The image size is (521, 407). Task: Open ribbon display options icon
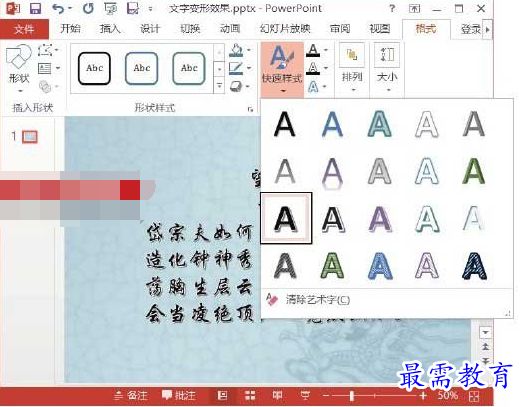[x=414, y=8]
